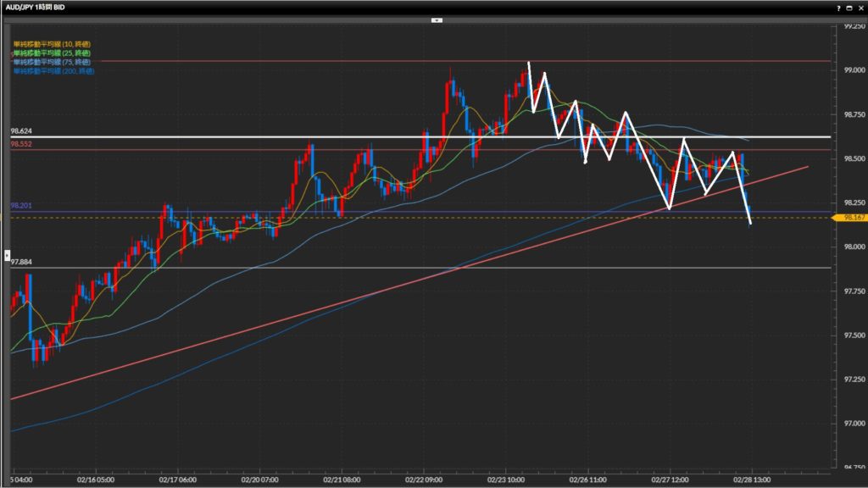868x488 pixels.
Task: Select the white 98.624 horizontal line label
Action: pos(22,132)
